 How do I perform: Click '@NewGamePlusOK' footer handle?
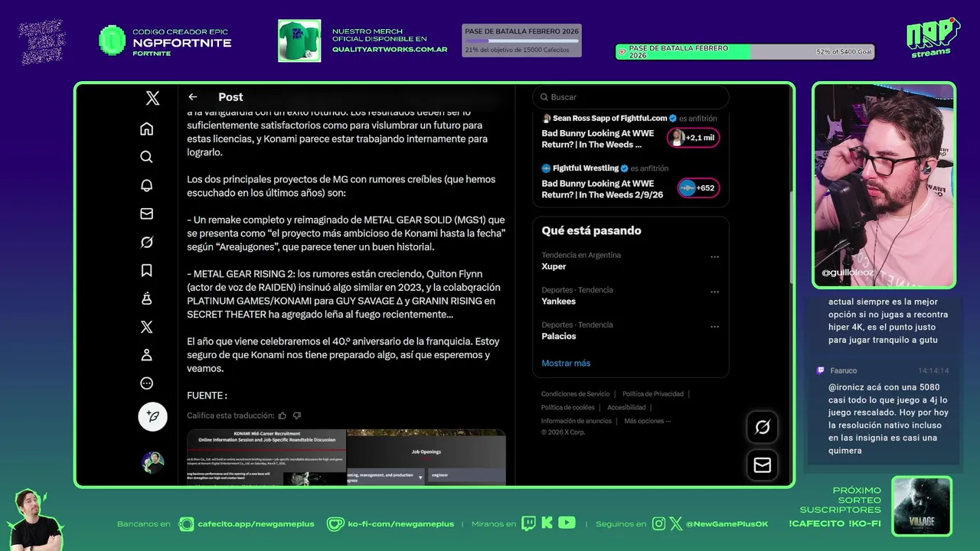pyautogui.click(x=727, y=524)
